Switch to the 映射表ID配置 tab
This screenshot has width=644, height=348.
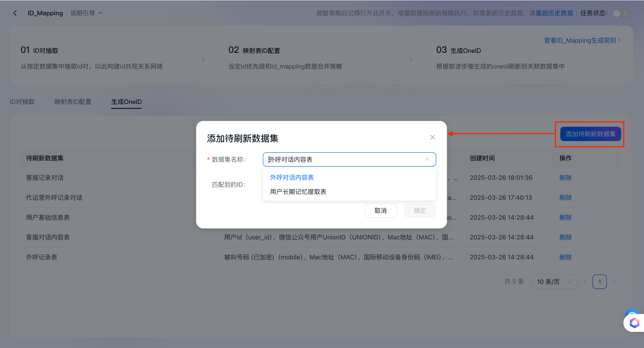[x=73, y=102]
